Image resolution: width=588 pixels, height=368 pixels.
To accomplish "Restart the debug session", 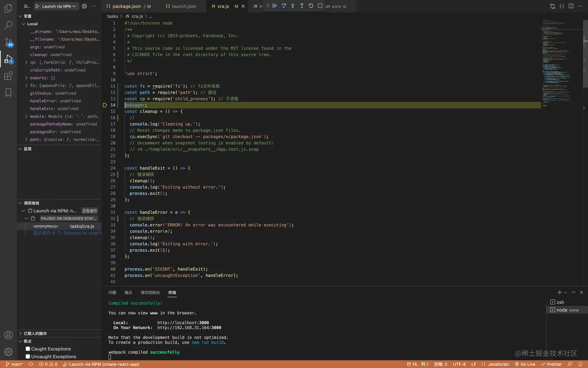I will click(311, 6).
